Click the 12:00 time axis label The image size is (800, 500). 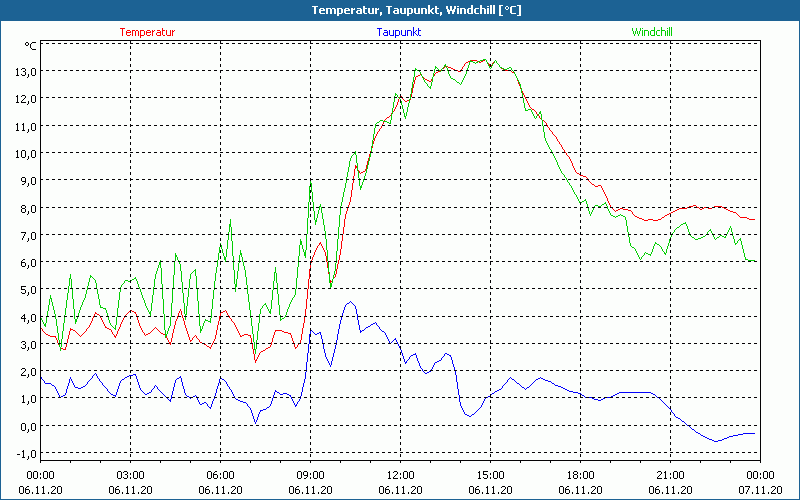(401, 476)
